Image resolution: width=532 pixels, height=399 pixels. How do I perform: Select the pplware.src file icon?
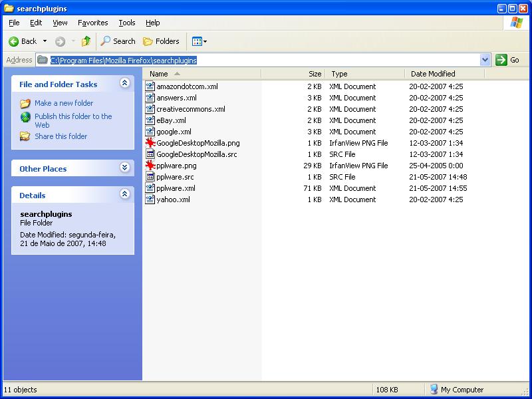click(x=150, y=177)
